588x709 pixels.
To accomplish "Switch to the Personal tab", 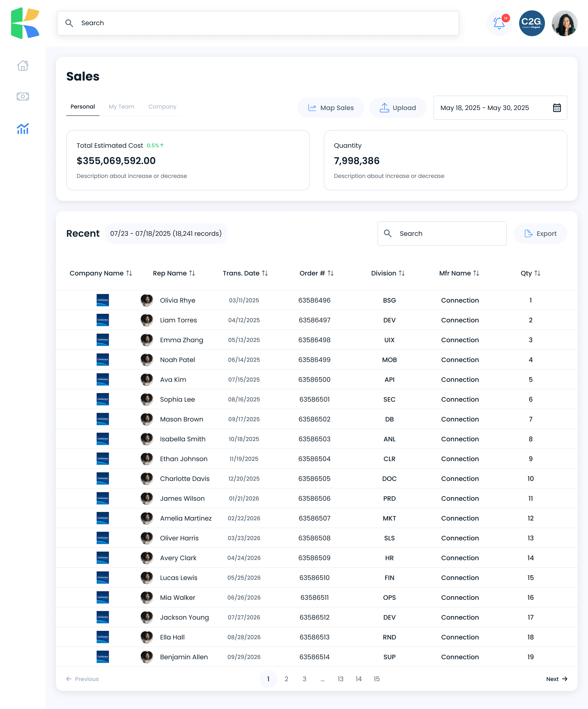I will (83, 107).
